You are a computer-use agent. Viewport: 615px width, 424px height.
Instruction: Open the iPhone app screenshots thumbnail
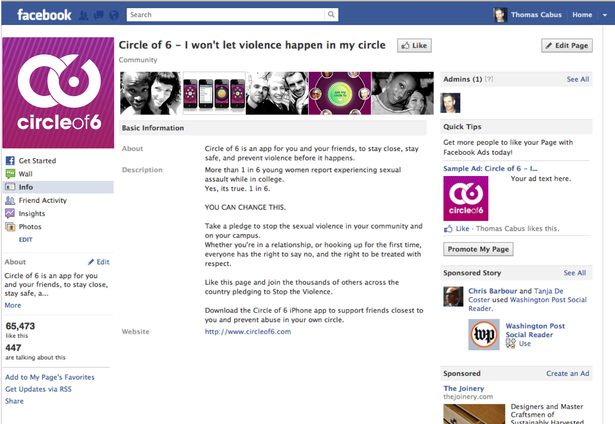point(214,93)
